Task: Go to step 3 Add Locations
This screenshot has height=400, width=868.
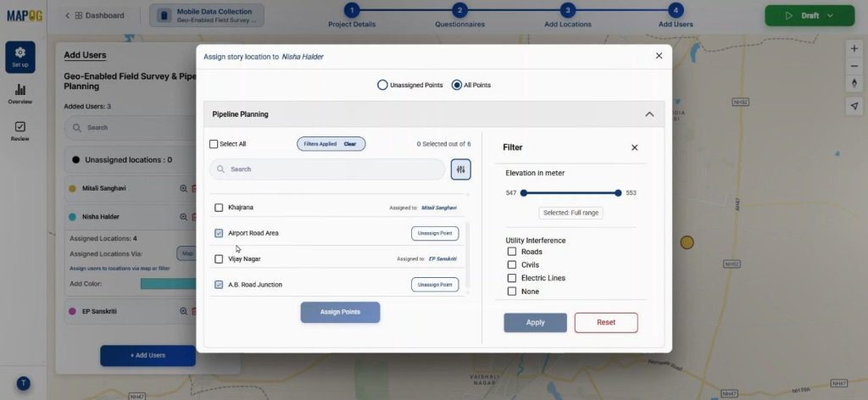Action: (x=567, y=10)
